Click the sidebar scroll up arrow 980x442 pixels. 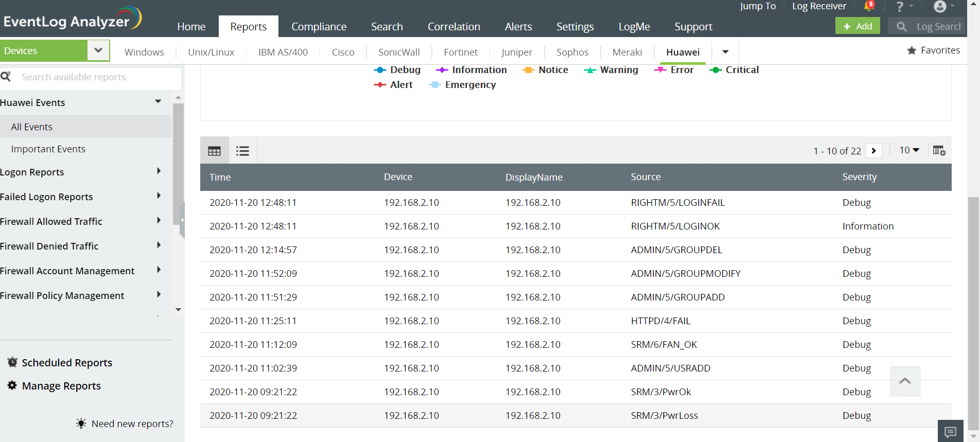click(178, 97)
